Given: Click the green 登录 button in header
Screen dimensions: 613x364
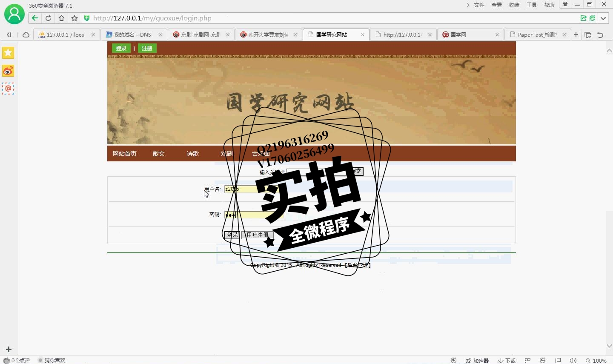Looking at the screenshot, I should pos(121,49).
